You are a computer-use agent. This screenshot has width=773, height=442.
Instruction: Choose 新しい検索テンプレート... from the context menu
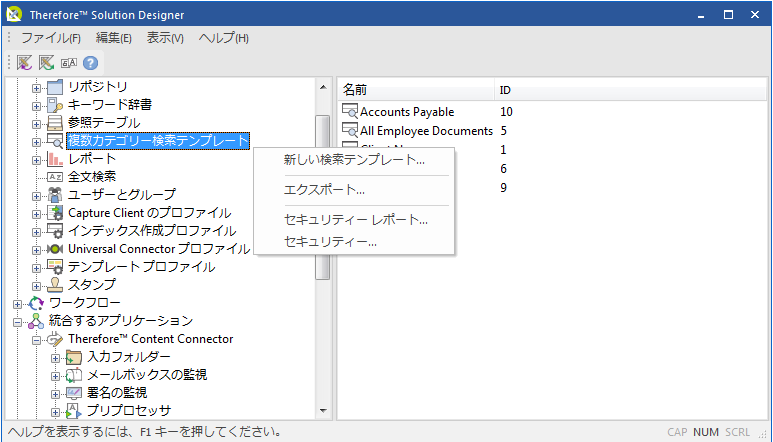(x=354, y=160)
